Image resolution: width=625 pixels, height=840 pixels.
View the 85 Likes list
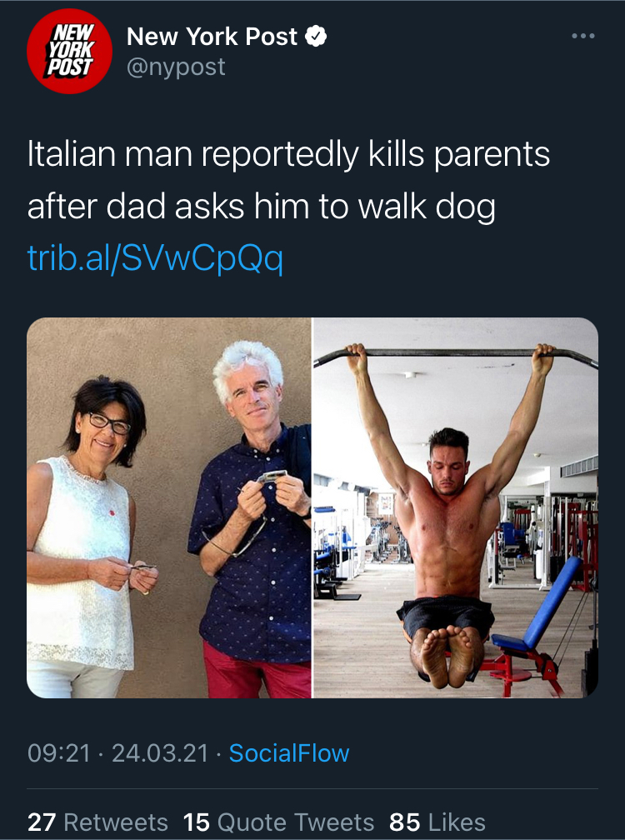(x=437, y=822)
